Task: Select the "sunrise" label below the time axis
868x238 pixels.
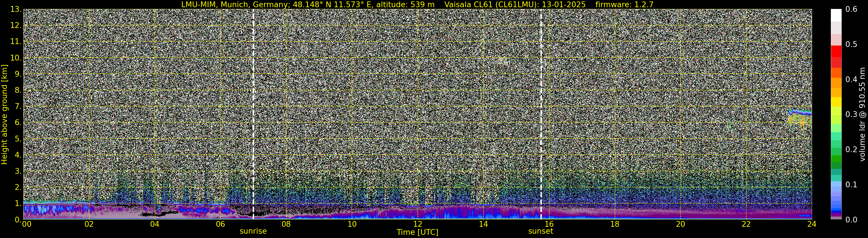Action: pos(253,231)
